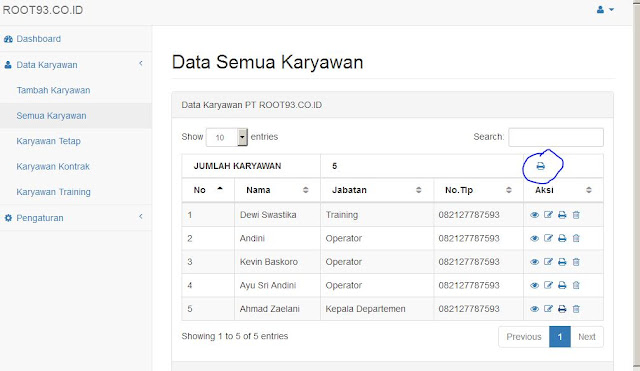Viewport: 640px width, 371px height.
Task: Sort table by Nama column
Action: coord(277,190)
